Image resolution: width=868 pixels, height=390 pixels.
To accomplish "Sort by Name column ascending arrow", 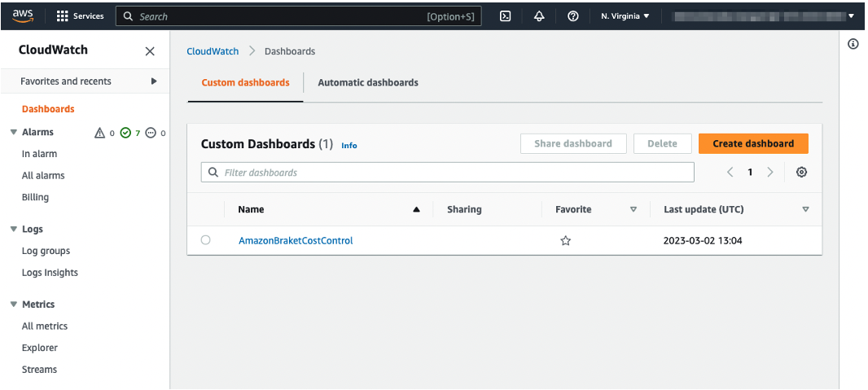I will 416,210.
